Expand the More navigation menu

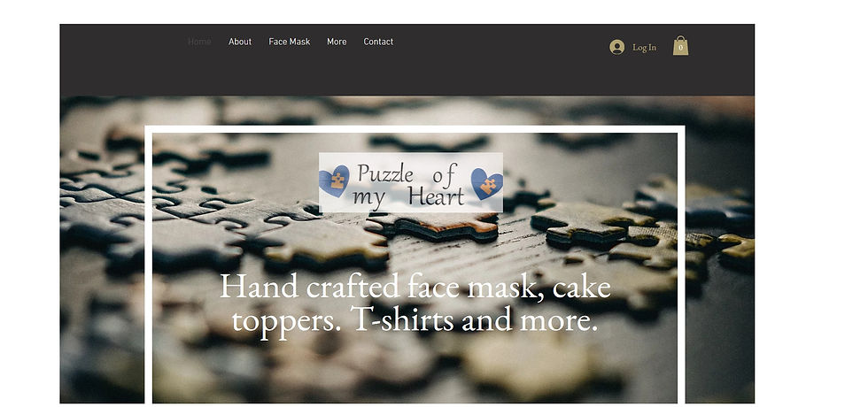pyautogui.click(x=337, y=42)
